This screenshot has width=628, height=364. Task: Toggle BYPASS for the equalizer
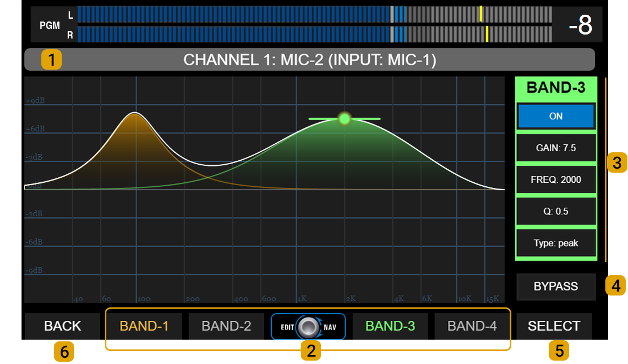click(x=555, y=287)
